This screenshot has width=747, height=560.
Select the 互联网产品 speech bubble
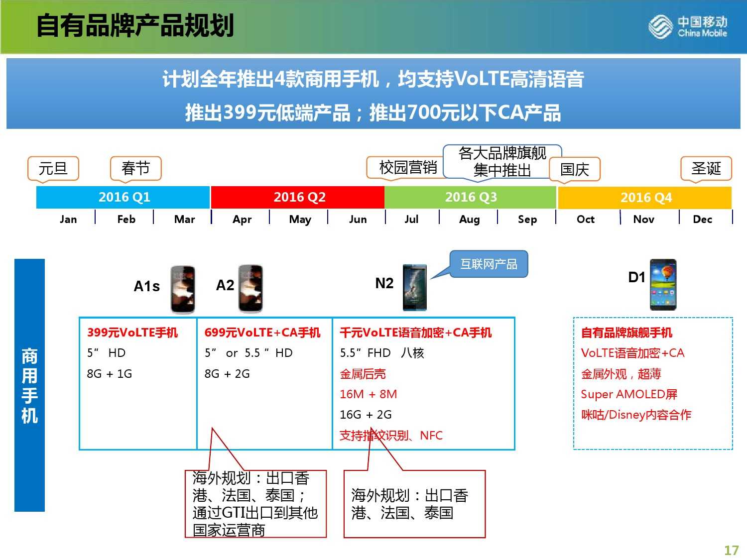[489, 264]
